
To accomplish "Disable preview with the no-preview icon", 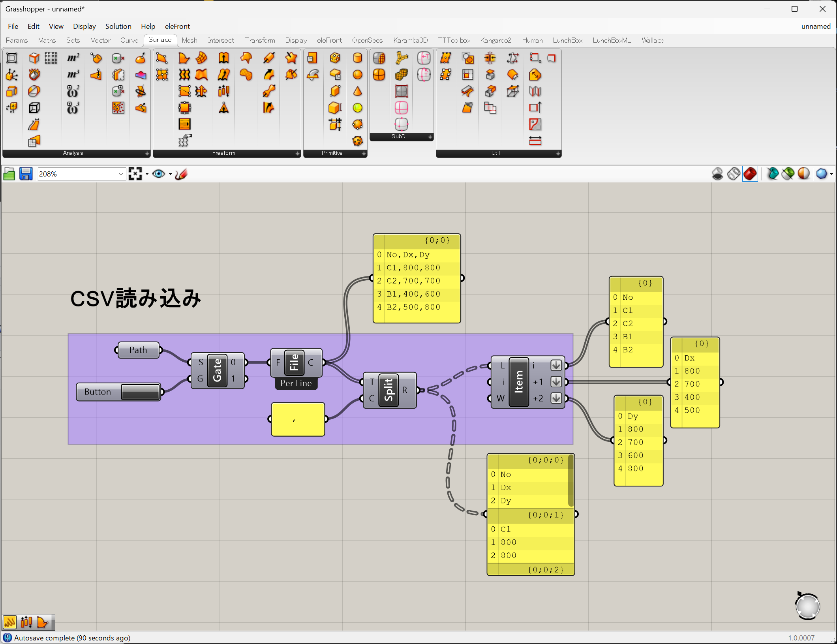I will [x=717, y=174].
